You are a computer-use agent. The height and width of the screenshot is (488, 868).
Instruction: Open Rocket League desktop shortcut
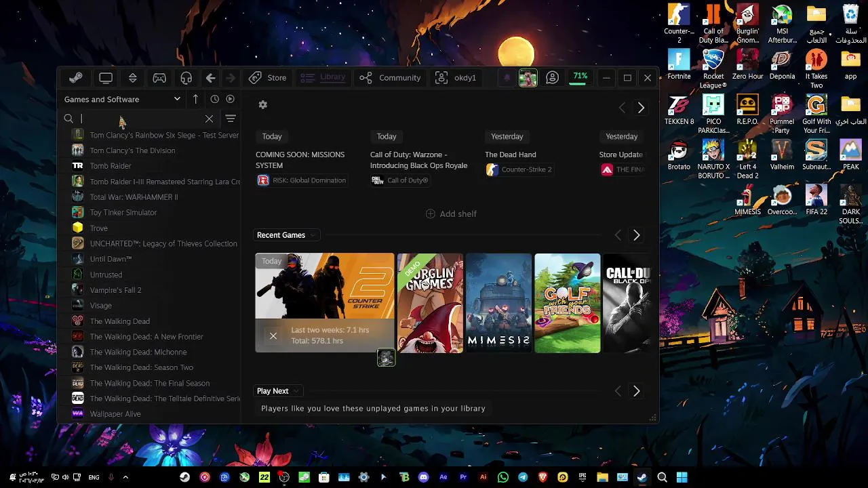tap(713, 68)
